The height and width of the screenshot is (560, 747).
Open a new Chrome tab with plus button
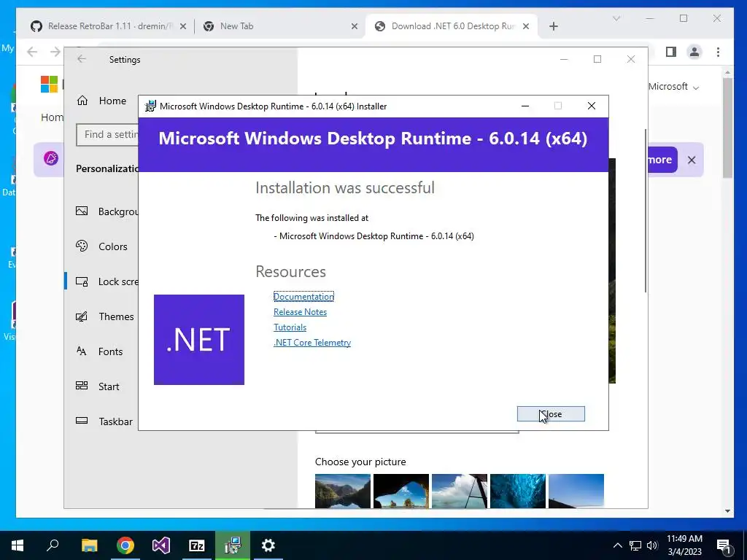(x=553, y=26)
